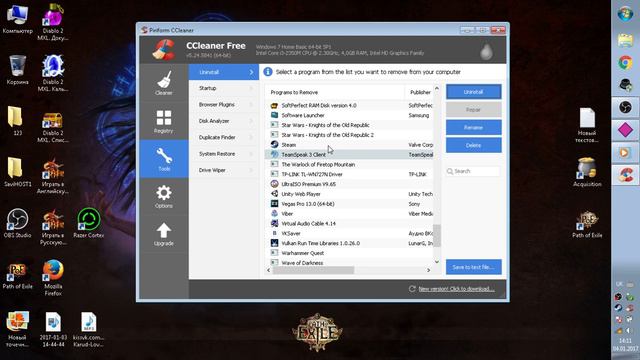Click the greyed Repair button
Screen dimensions: 640x360
(x=473, y=110)
